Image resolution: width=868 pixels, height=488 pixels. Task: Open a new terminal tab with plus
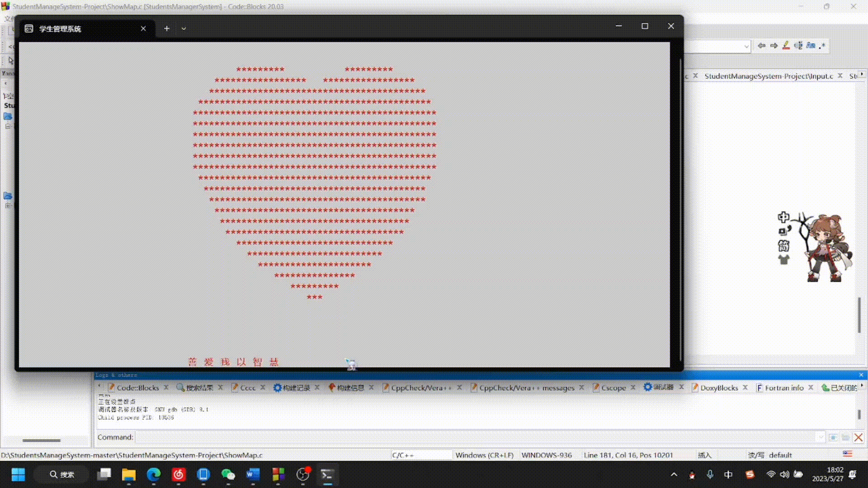[x=167, y=28]
